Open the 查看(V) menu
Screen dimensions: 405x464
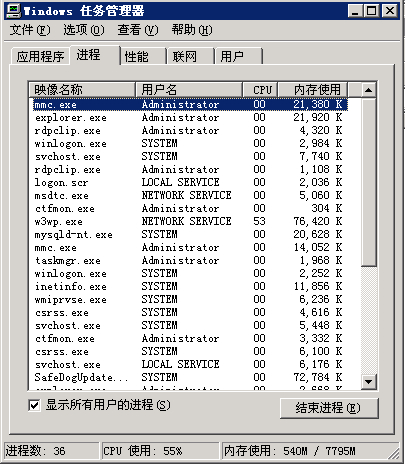pyautogui.click(x=138, y=30)
